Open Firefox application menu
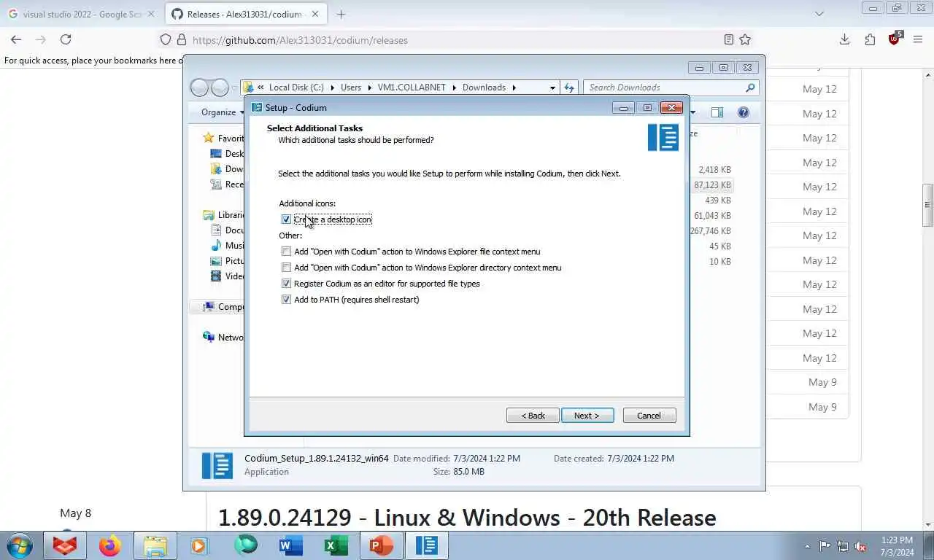Image resolution: width=934 pixels, height=560 pixels. tap(918, 39)
